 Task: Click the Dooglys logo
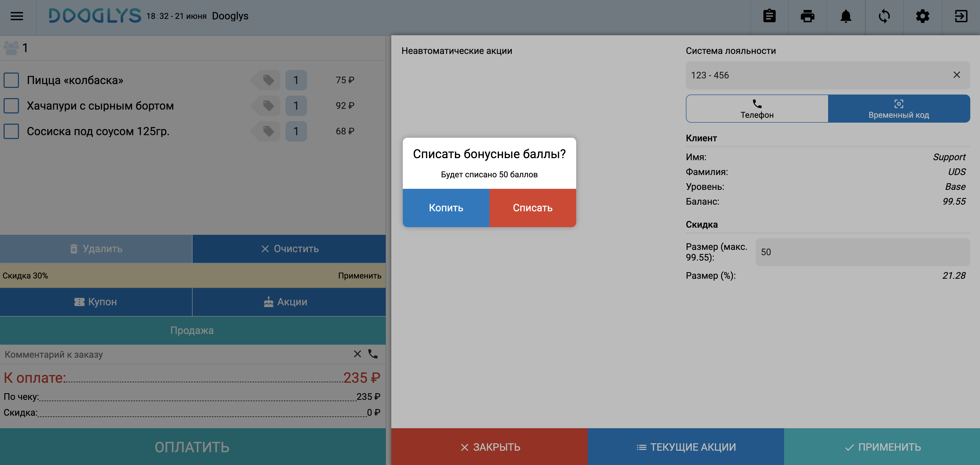[95, 16]
